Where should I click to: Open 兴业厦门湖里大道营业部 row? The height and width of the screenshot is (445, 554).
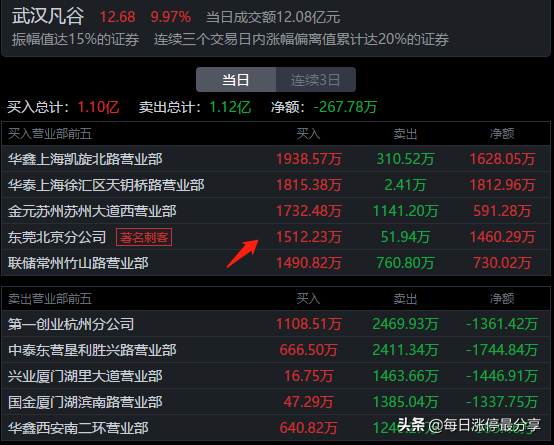[276, 376]
